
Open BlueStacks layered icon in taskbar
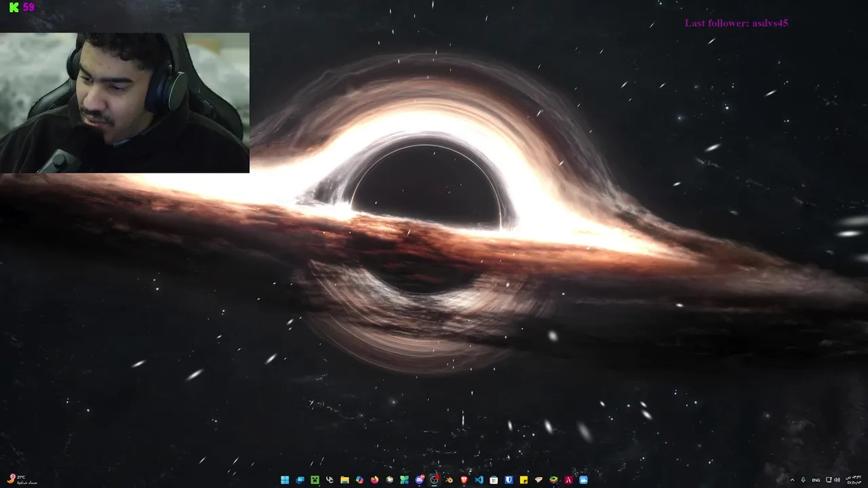coord(553,480)
